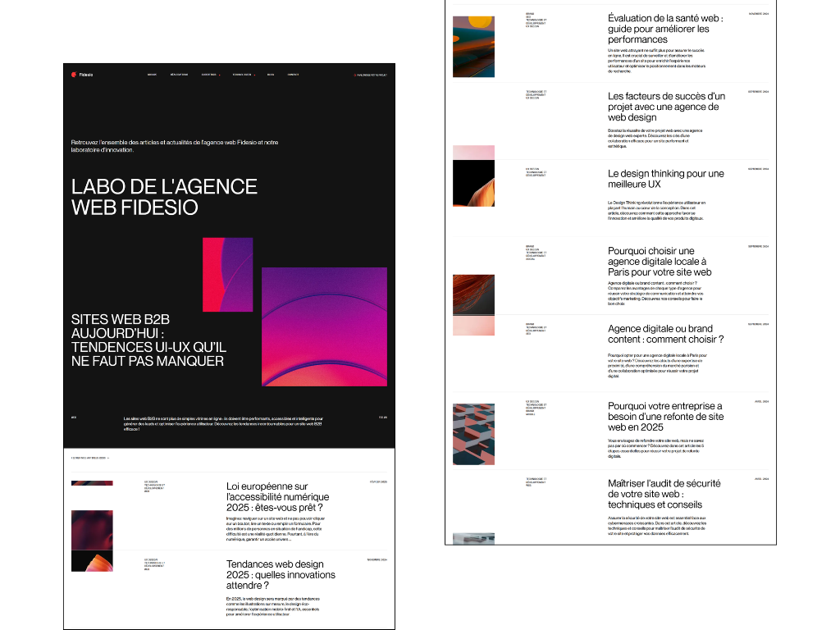
Task: Click the red Fidesio logo icon
Action: pyautogui.click(x=74, y=75)
